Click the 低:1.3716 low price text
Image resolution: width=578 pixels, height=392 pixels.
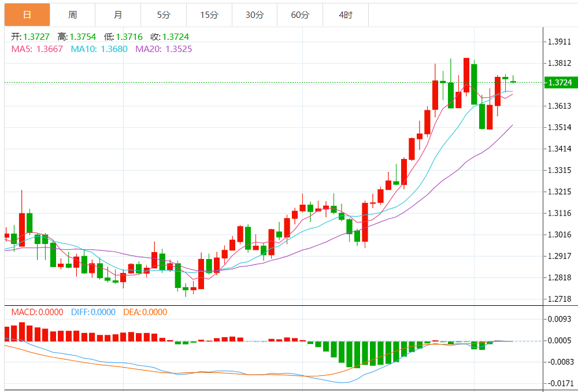(123, 37)
